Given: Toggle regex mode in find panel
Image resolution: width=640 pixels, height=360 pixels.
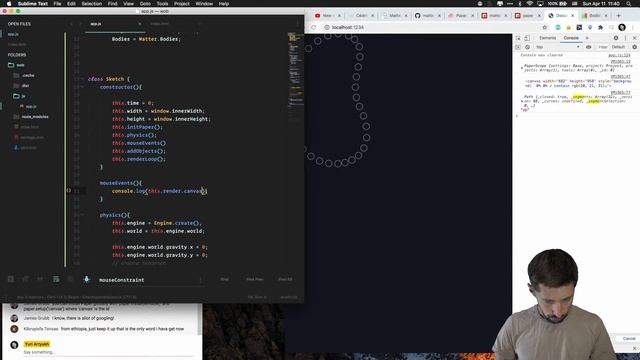Looking at the screenshot, I should tap(11, 279).
